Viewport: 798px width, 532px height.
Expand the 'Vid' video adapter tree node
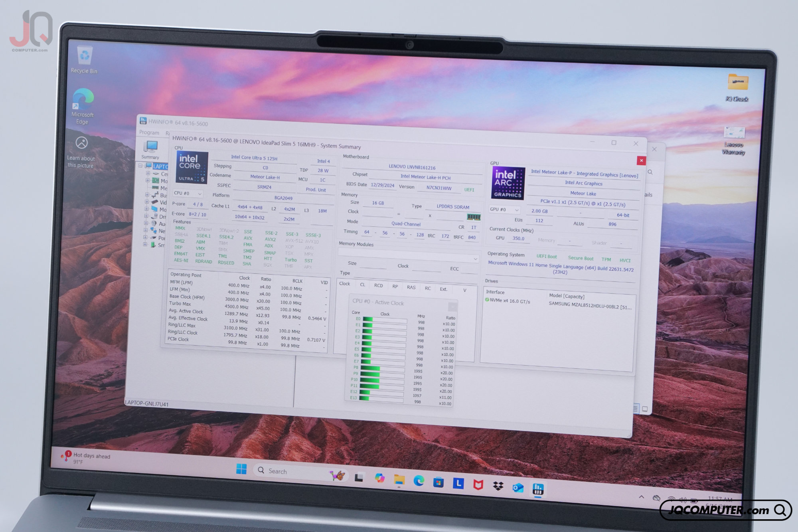147,202
